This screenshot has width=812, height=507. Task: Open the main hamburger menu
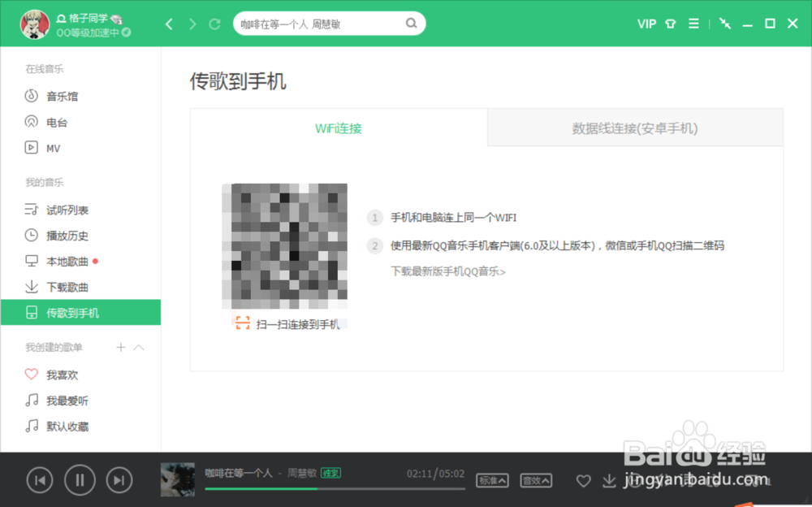tap(693, 24)
